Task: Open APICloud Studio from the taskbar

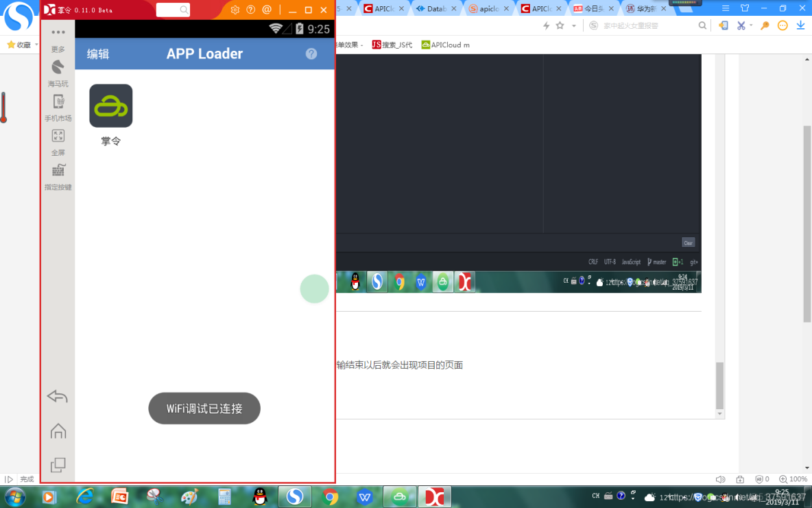Action: [399, 497]
